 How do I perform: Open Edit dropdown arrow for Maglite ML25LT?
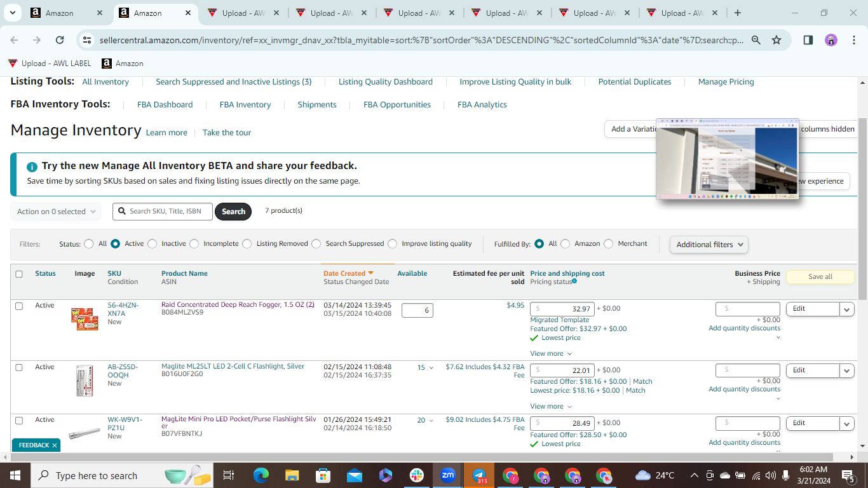[x=847, y=370]
